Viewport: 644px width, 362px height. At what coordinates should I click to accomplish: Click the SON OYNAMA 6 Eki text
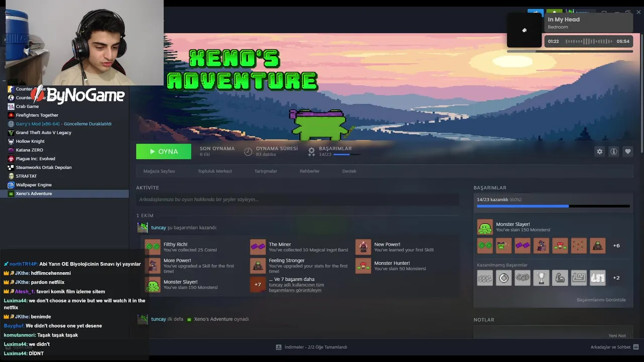point(217,151)
